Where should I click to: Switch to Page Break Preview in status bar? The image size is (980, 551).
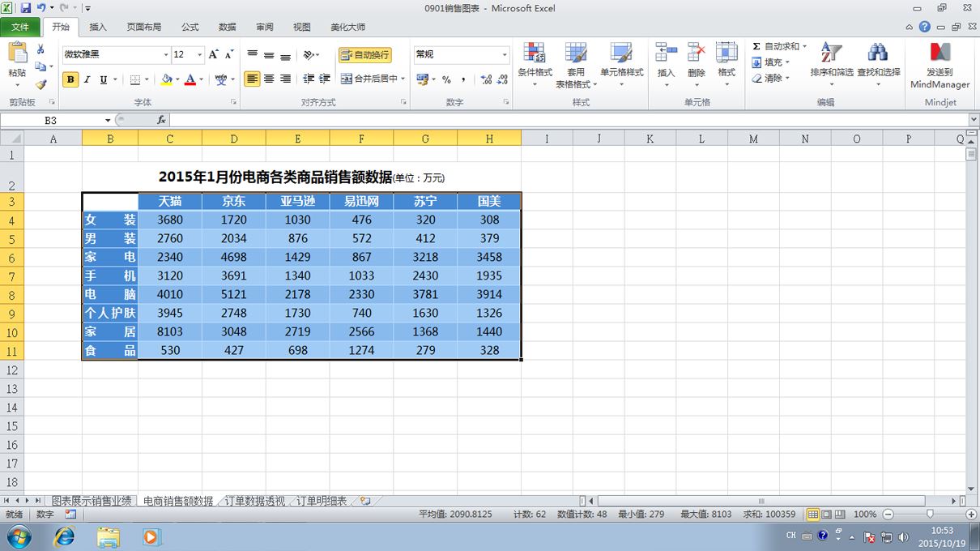pos(842,515)
